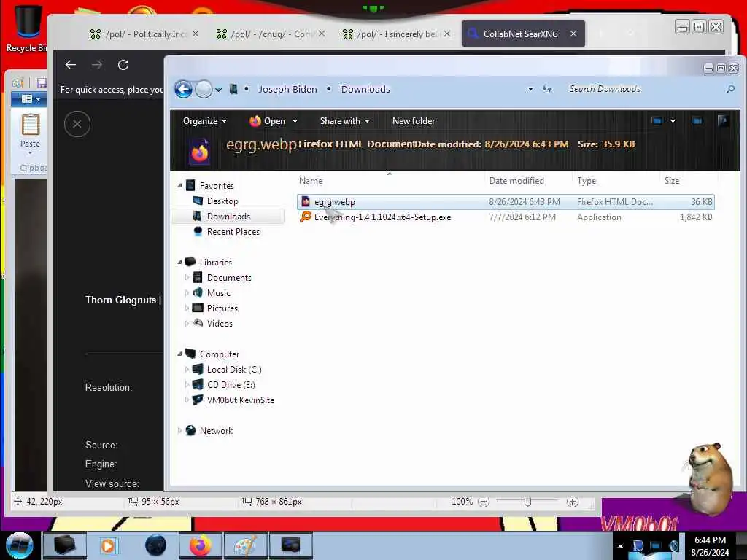Click the Open button with Firefox icon
Screen dimensions: 747x560
coord(267,121)
